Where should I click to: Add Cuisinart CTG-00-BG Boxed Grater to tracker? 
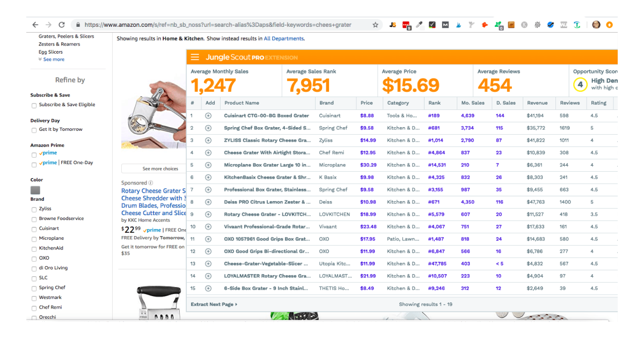pos(208,115)
